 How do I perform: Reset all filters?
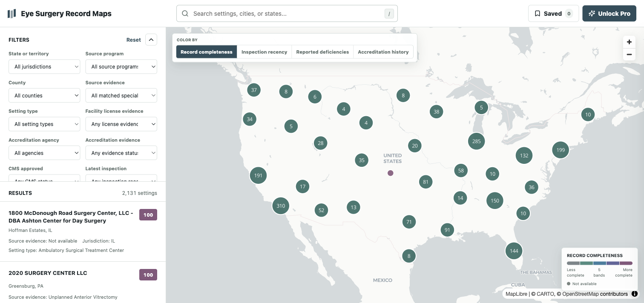coord(133,40)
